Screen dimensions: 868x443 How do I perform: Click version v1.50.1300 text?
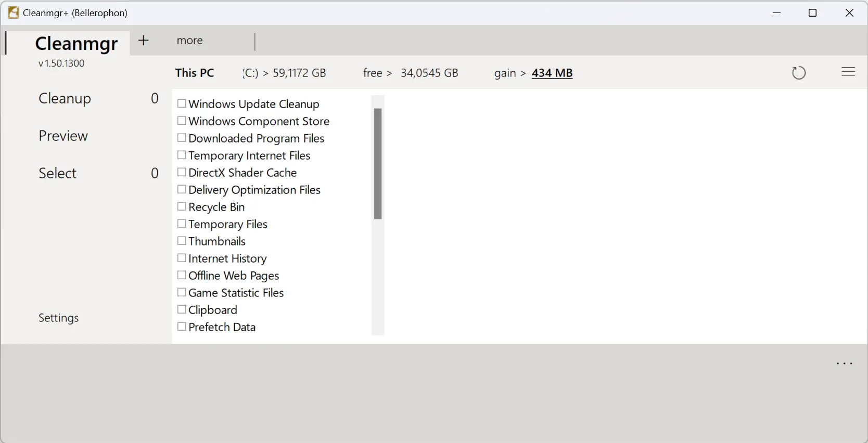[x=61, y=63]
